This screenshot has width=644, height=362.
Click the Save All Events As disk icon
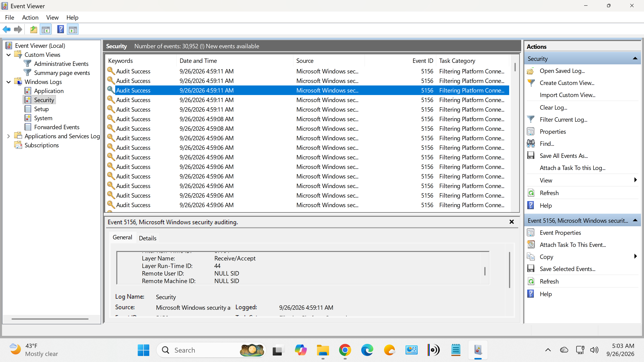click(x=530, y=156)
